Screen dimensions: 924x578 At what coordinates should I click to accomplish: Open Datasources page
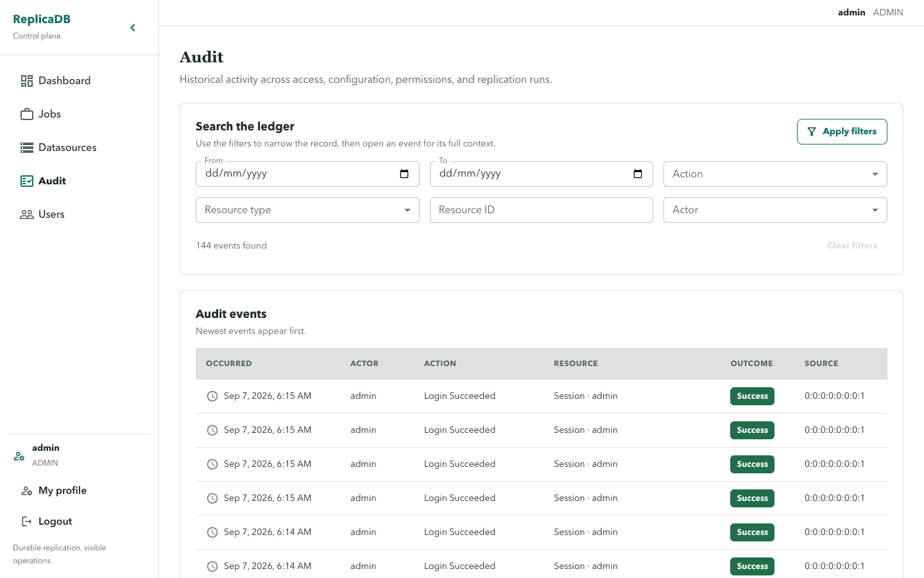pos(80,148)
